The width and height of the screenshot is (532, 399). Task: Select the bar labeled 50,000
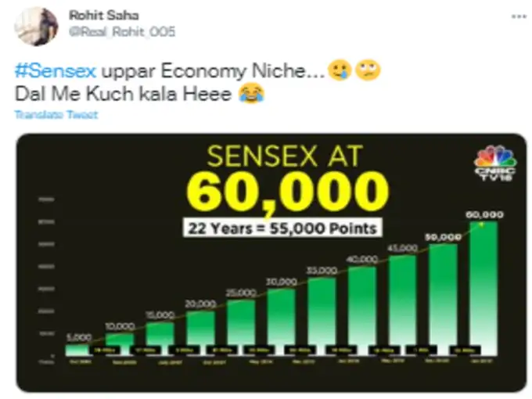point(444,298)
